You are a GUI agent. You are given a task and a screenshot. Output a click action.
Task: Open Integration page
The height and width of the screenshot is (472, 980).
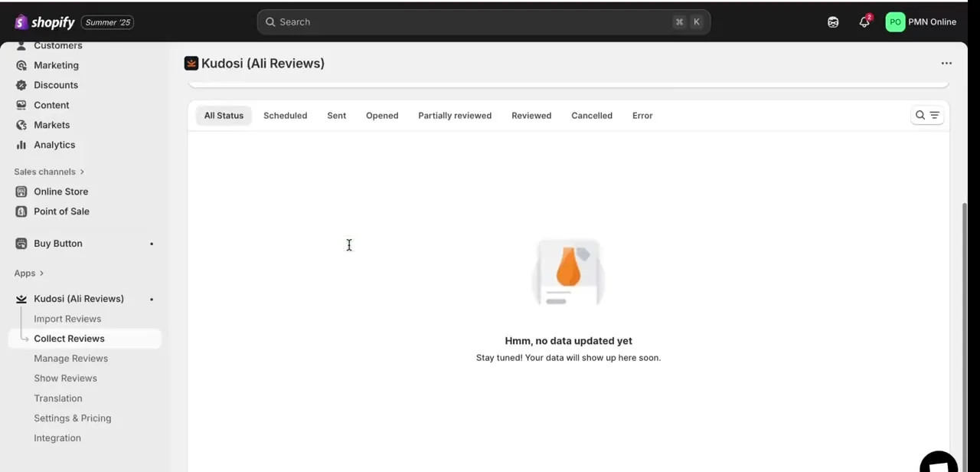[x=57, y=438]
